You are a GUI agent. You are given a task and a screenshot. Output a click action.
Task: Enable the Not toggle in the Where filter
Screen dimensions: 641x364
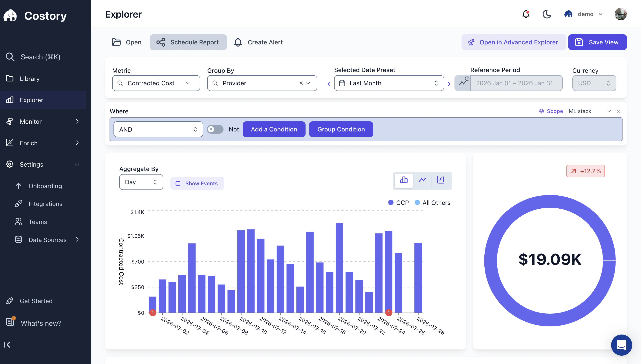[x=215, y=129]
